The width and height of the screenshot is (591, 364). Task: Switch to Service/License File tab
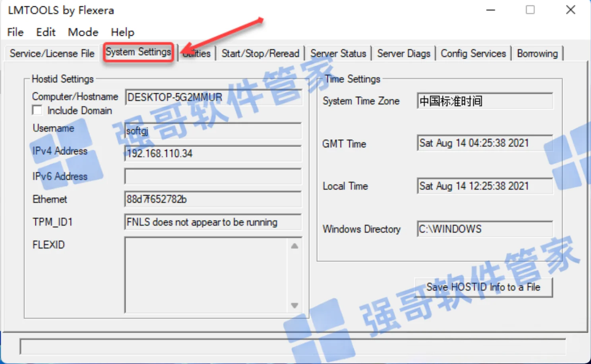(52, 53)
